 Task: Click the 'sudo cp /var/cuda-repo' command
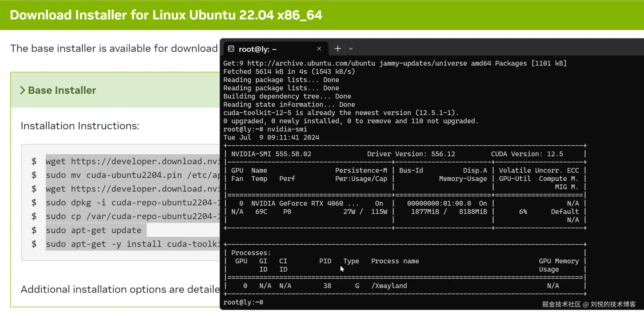133,216
